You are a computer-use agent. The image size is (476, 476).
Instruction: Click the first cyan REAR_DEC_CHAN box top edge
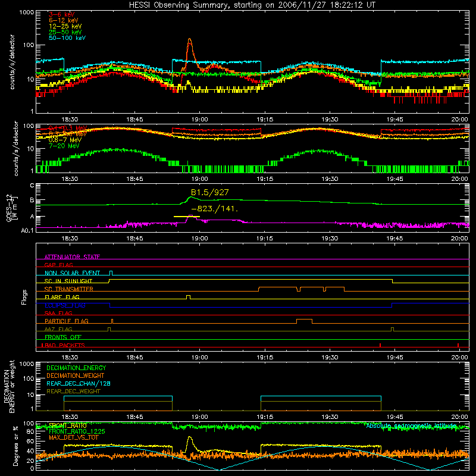tap(118, 396)
